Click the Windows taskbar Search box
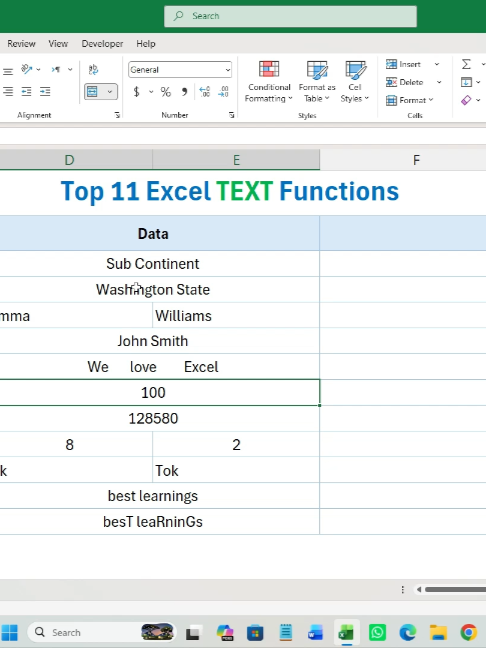The image size is (486, 648). (101, 632)
